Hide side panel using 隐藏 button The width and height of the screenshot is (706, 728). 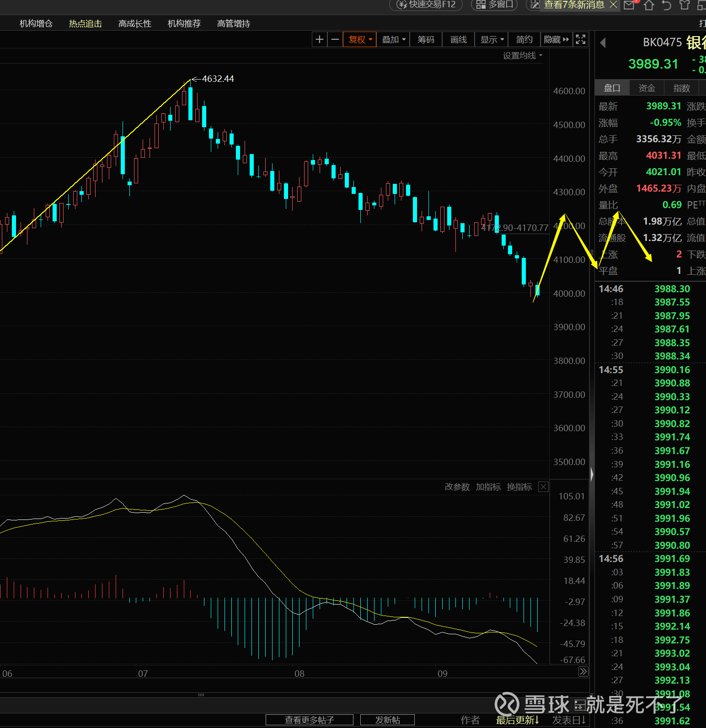pyautogui.click(x=556, y=40)
